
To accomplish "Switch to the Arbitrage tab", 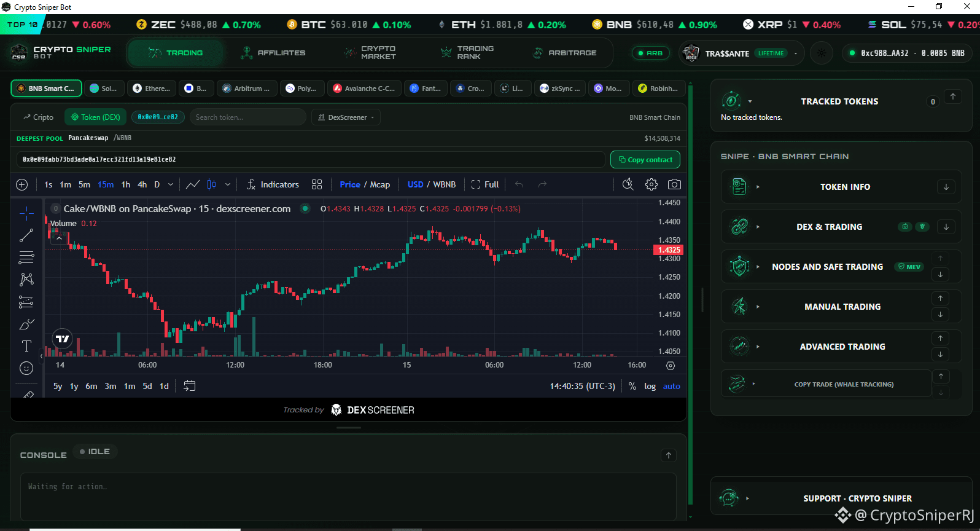I will tap(564, 53).
